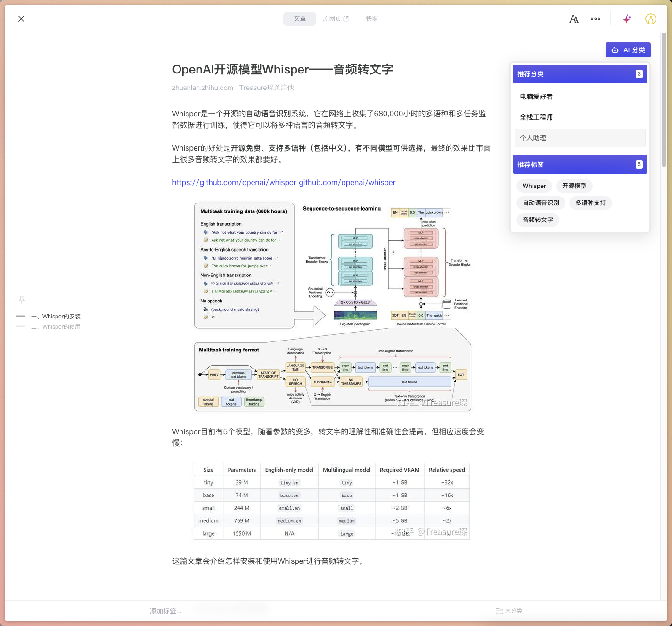
Task: Select the 个人助理 category
Action: (533, 138)
